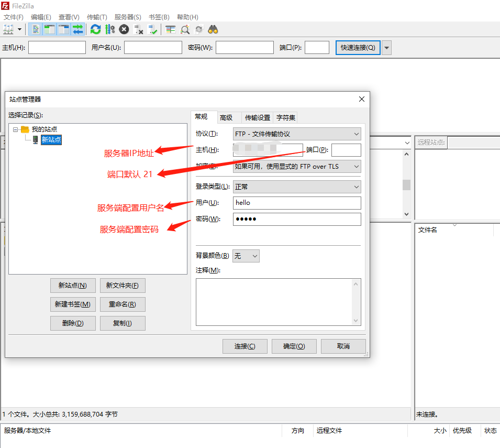This screenshot has height=448, width=500.
Task: Click the 重命名(R) button
Action: tap(123, 304)
